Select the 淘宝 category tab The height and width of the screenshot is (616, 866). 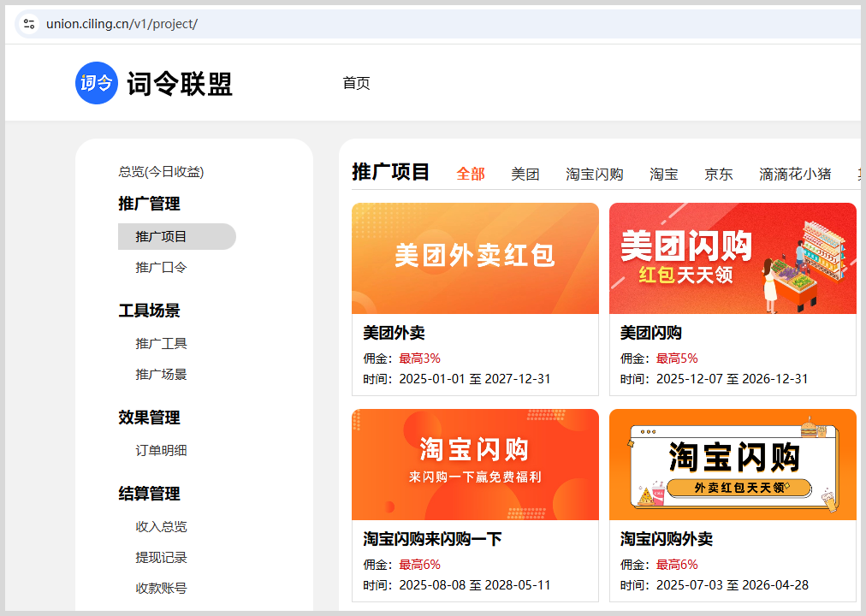(x=664, y=175)
